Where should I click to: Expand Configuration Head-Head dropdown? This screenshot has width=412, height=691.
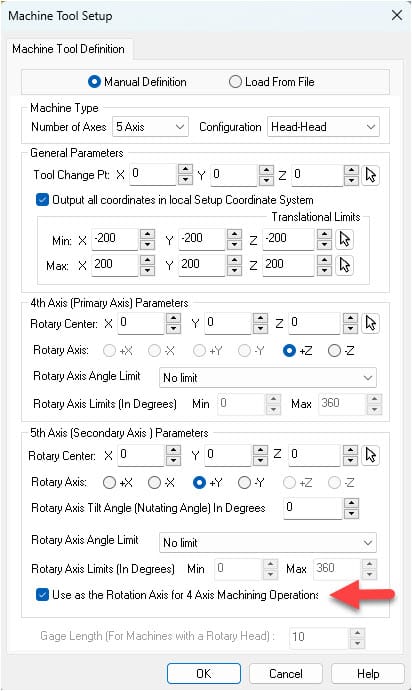(323, 127)
